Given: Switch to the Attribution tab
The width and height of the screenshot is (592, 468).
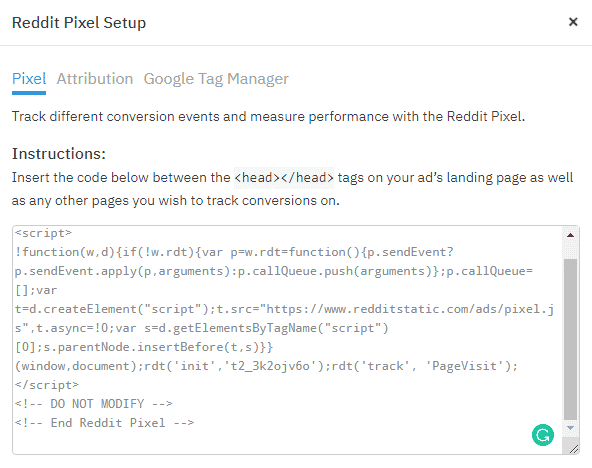Looking at the screenshot, I should 95,79.
